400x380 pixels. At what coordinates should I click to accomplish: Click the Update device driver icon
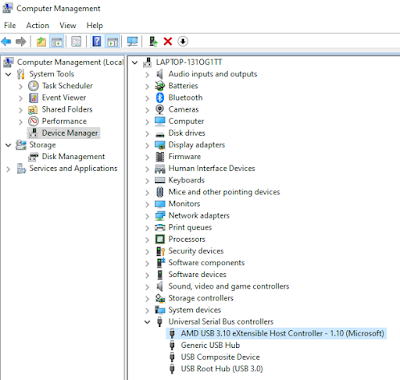[x=153, y=42]
